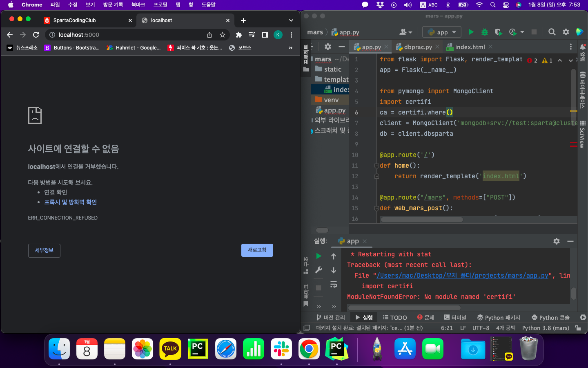Open the app.py file path link in traceback
The width and height of the screenshot is (588, 368).
pos(462,276)
